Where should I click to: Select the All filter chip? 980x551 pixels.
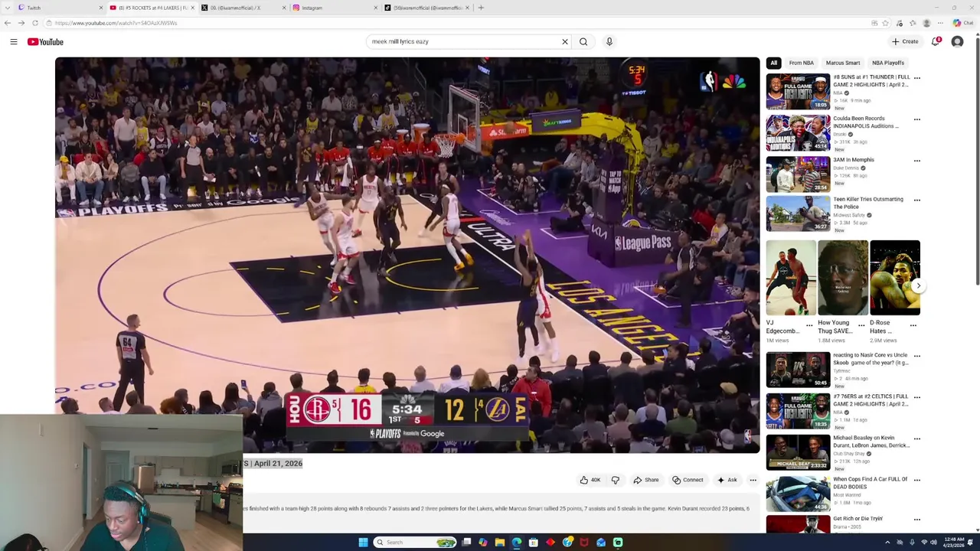tap(773, 63)
